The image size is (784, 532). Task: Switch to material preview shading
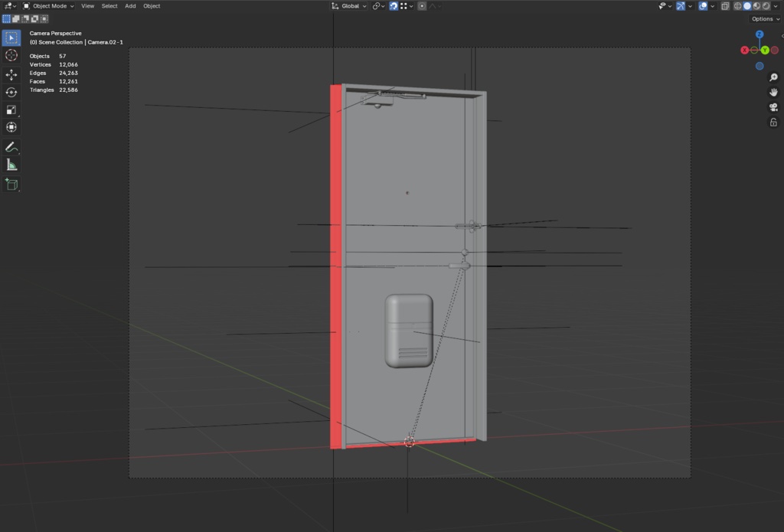(x=756, y=6)
